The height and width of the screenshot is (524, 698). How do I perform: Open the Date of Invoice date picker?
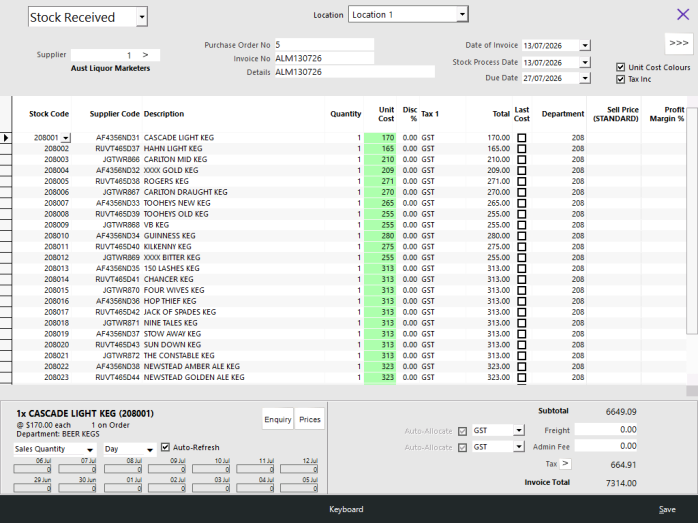[585, 45]
